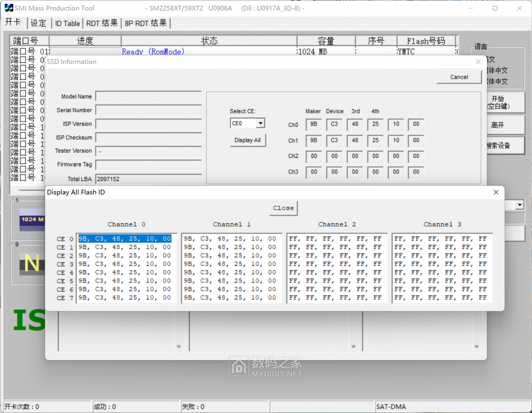The width and height of the screenshot is (532, 413).
Task: Click the down arrow of the bottom-left list box
Action: tap(179, 347)
